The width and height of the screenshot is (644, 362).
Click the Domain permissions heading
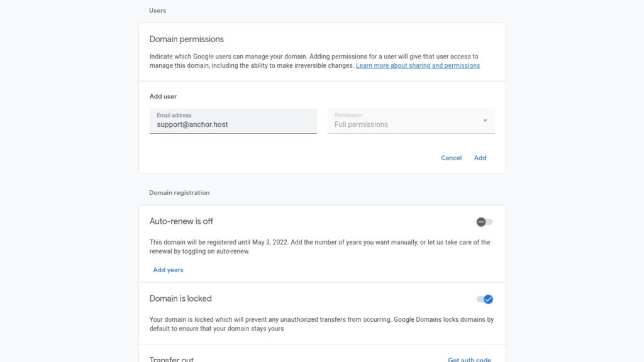[x=186, y=39]
